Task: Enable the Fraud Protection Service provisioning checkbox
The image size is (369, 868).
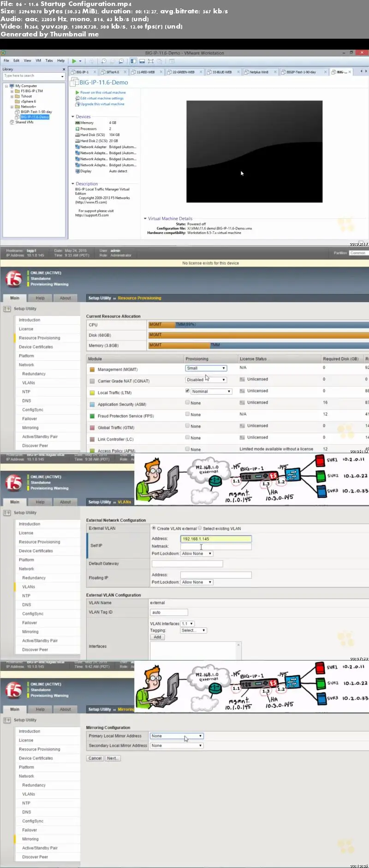Action: [x=187, y=414]
